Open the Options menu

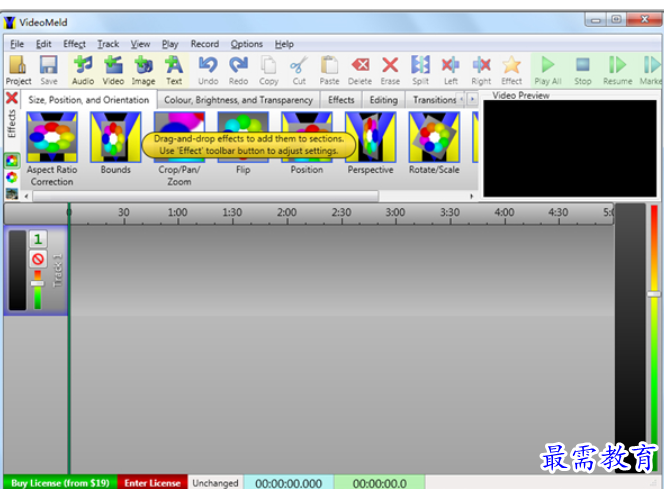(x=246, y=44)
